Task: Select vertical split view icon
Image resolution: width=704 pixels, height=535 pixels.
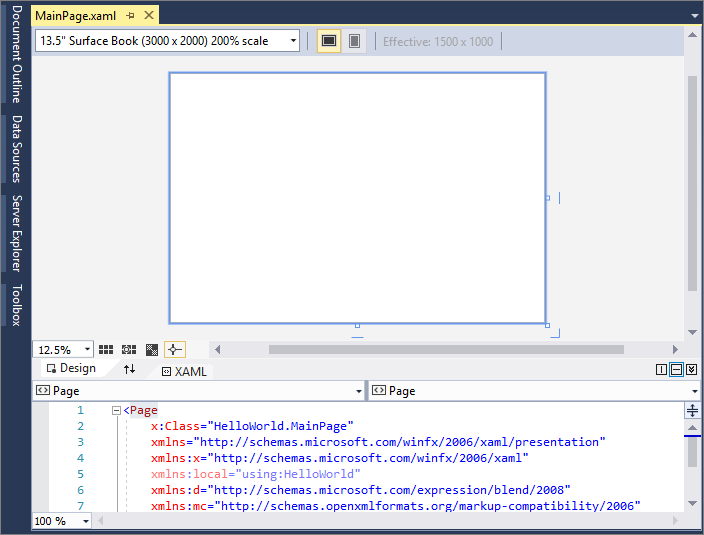Action: click(x=661, y=370)
